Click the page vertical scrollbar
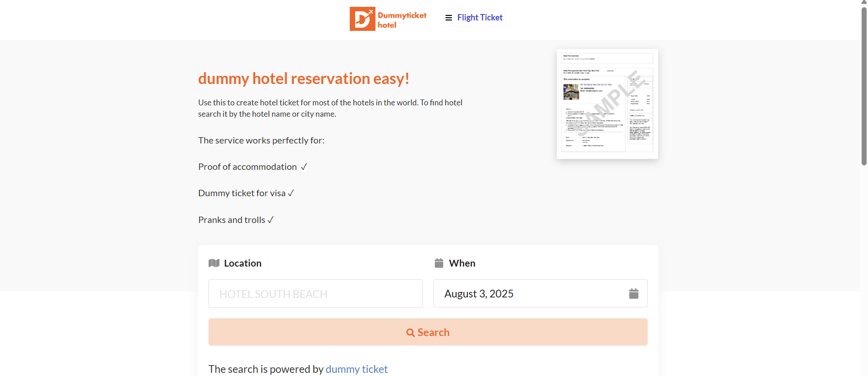Image resolution: width=868 pixels, height=376 pixels. pos(864,86)
